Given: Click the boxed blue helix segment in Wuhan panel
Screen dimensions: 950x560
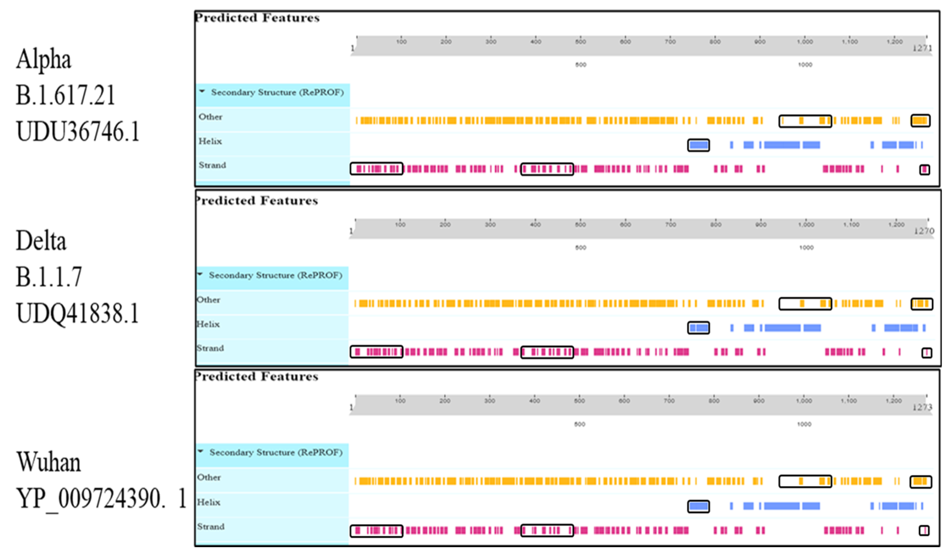Looking at the screenshot, I should point(698,506).
